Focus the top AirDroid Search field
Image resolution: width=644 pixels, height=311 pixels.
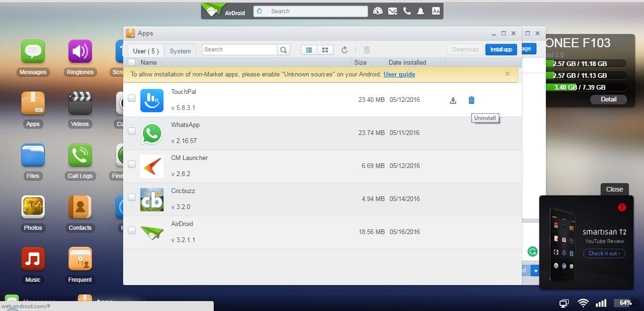coord(310,11)
